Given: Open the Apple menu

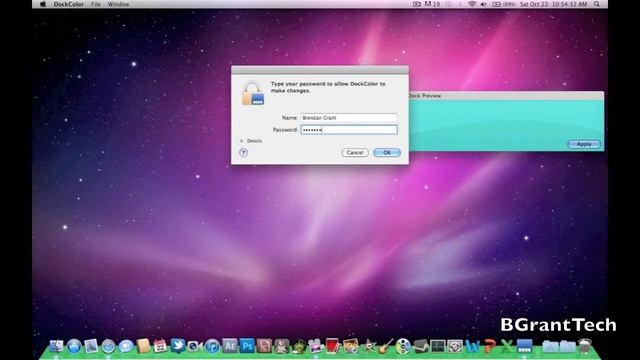Looking at the screenshot, I should (x=43, y=4).
